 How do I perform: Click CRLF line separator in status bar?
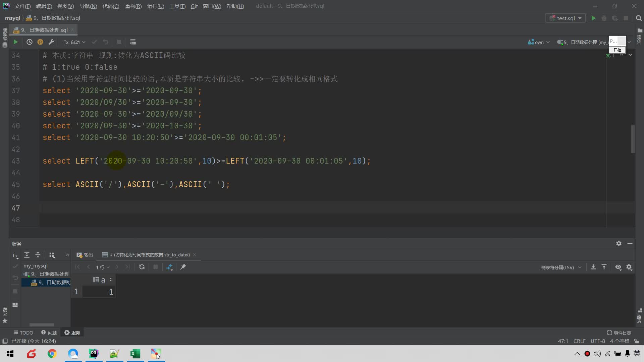coord(579,341)
